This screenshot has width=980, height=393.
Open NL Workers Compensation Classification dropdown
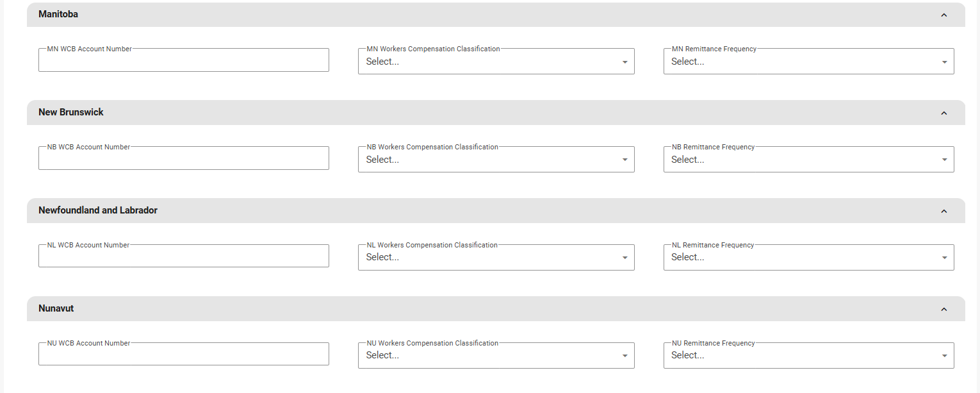pos(496,258)
